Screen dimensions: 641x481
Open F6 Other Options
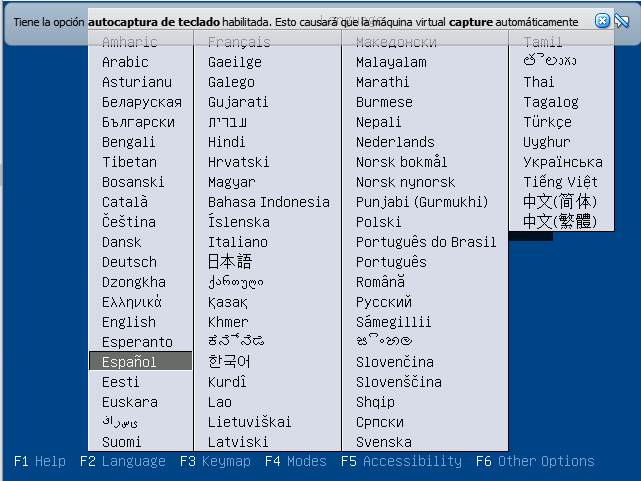pos(534,461)
